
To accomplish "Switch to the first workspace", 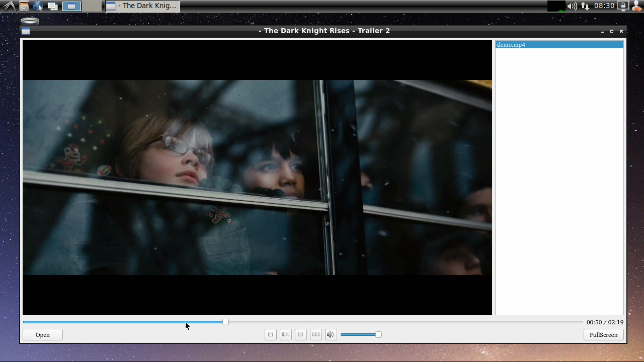I will tap(72, 6).
